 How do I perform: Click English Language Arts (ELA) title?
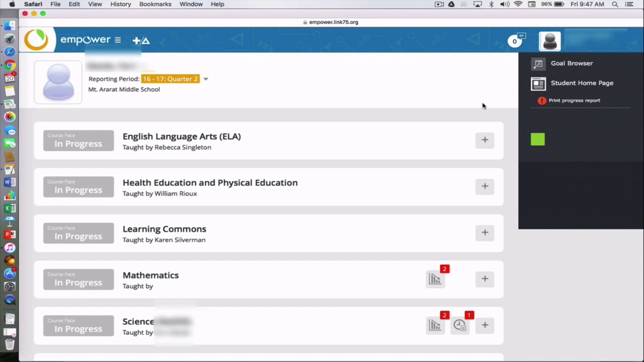point(182,136)
